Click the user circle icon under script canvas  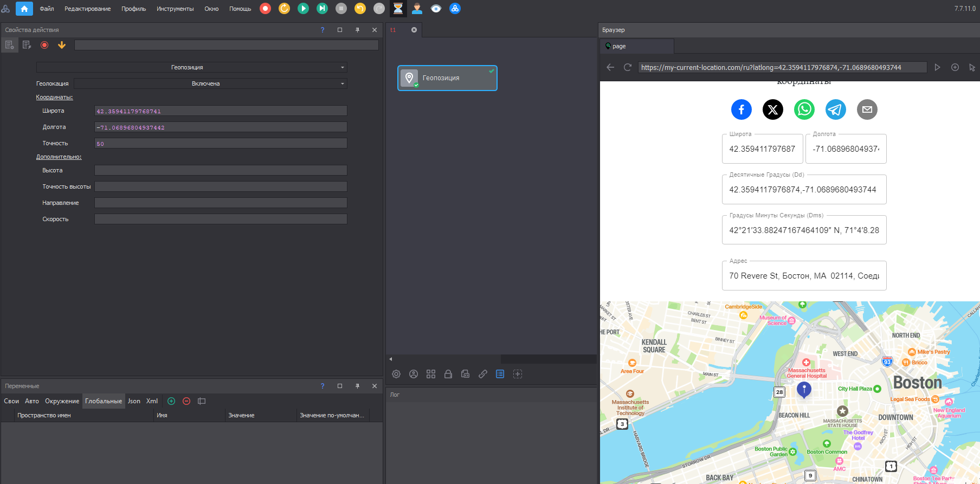[x=414, y=374]
